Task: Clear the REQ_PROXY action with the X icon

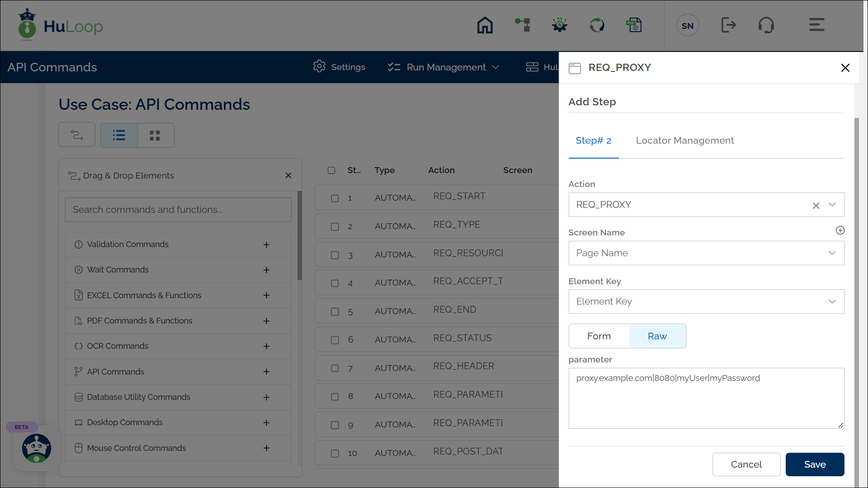Action: coord(816,205)
